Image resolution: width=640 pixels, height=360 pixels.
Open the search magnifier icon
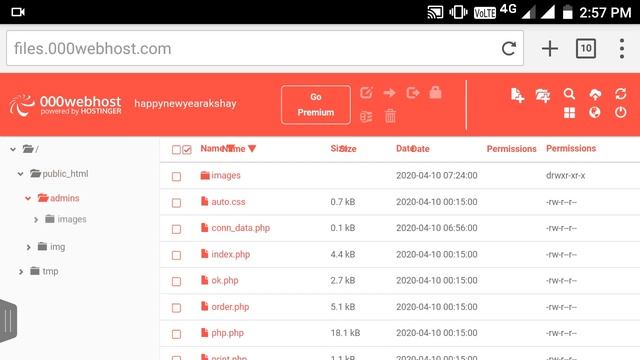pos(569,94)
